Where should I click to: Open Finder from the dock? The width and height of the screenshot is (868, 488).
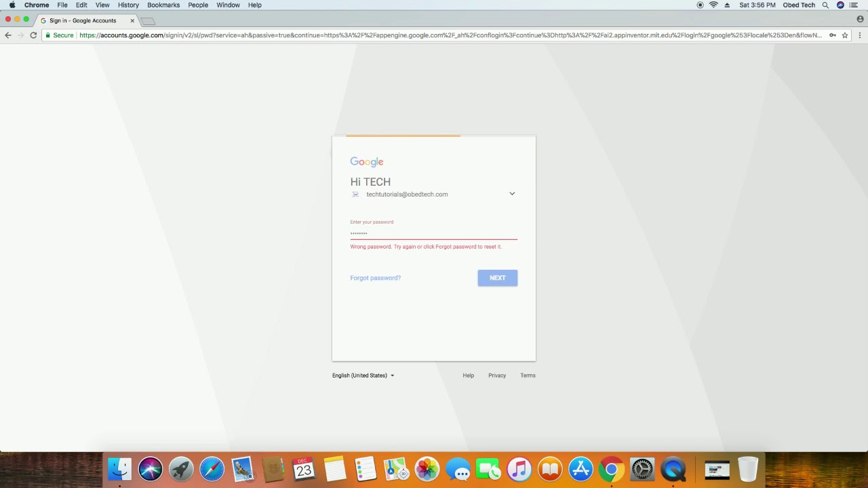120,469
